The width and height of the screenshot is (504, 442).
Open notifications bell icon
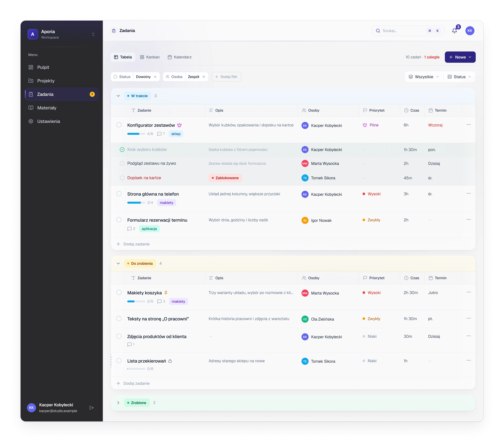click(454, 31)
